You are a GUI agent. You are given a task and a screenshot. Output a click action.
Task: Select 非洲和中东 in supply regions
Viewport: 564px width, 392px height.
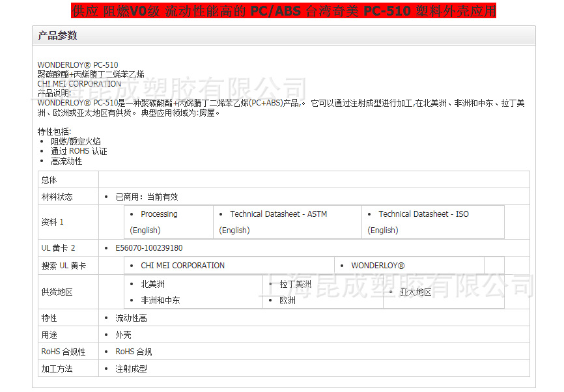pyautogui.click(x=160, y=301)
